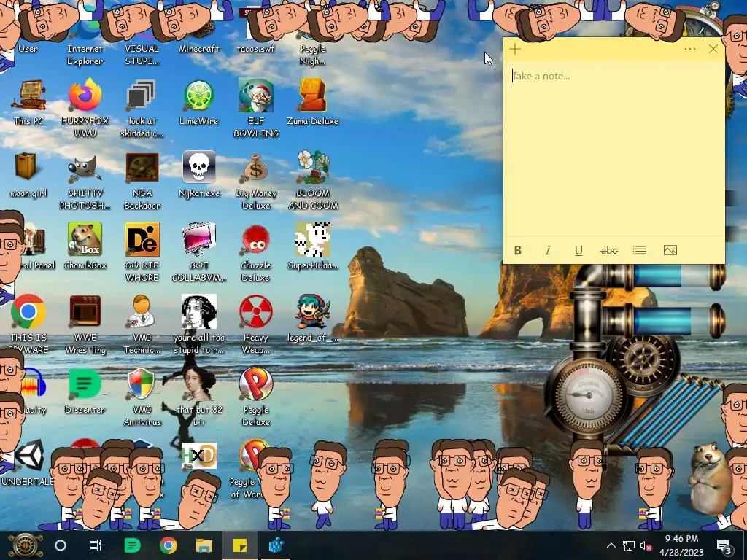Open the network tray icon
Screen dimensions: 747x560
coord(628,545)
